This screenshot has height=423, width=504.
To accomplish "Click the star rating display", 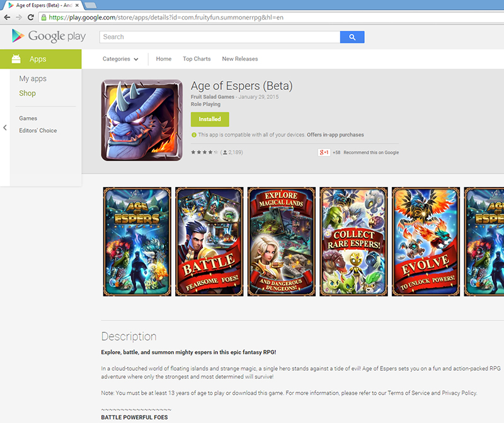I will [x=204, y=152].
